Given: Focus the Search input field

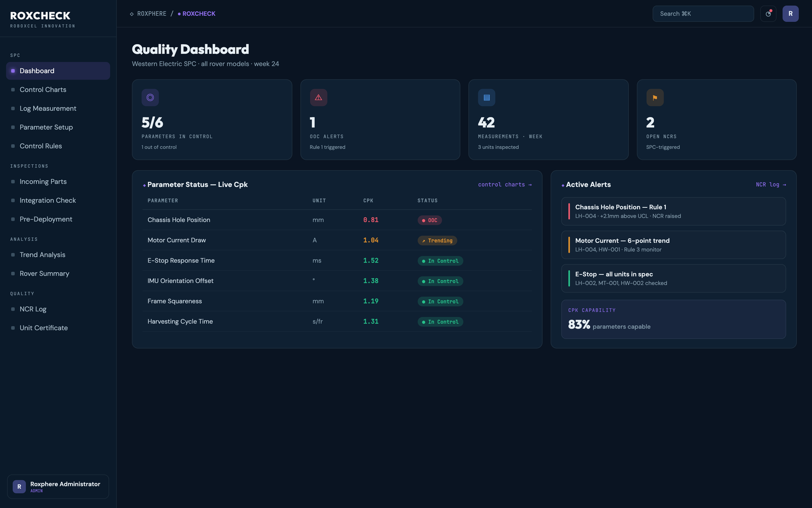Looking at the screenshot, I should 703,14.
